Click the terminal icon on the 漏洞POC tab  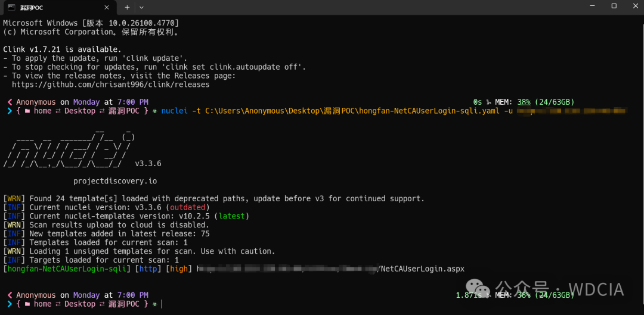click(11, 7)
